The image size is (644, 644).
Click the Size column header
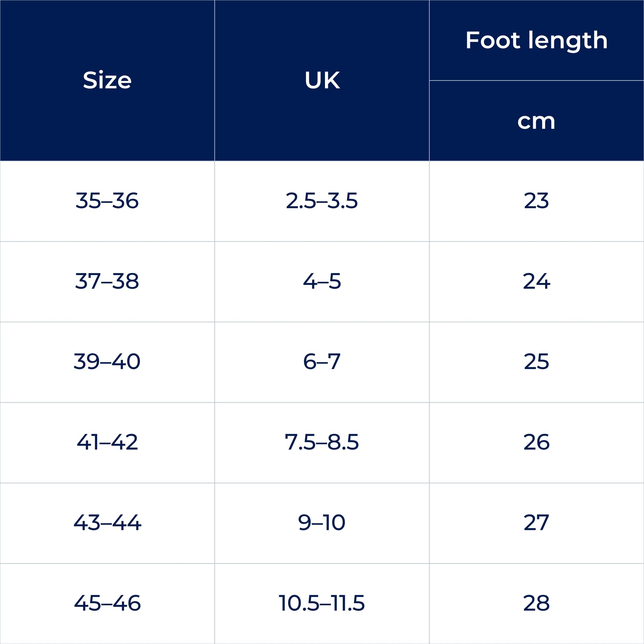(x=107, y=80)
